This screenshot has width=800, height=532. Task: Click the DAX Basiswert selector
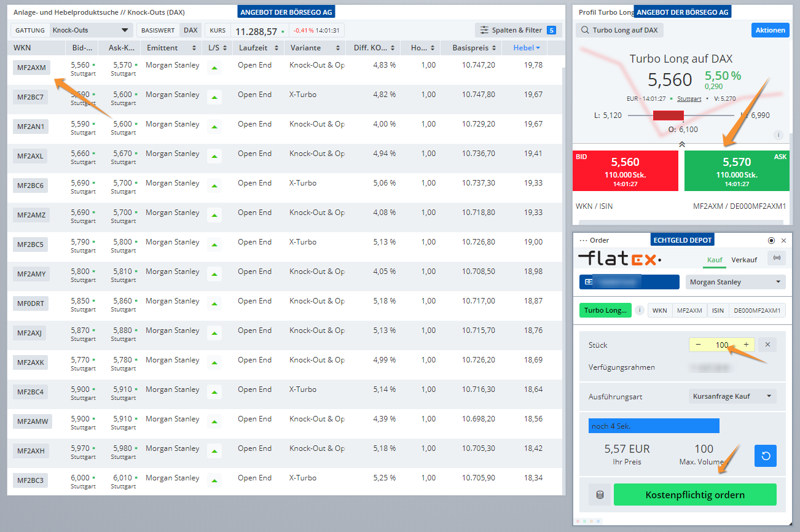pyautogui.click(x=190, y=30)
